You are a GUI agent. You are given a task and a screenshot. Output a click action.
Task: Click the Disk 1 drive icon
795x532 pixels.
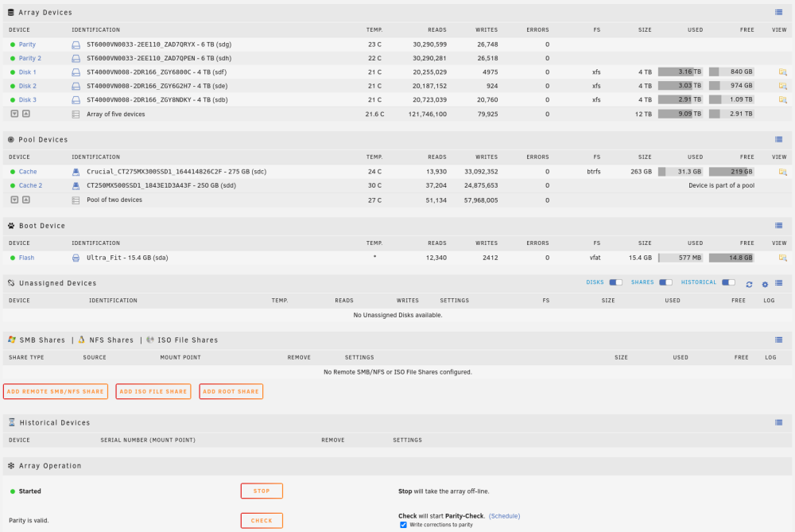(76, 72)
